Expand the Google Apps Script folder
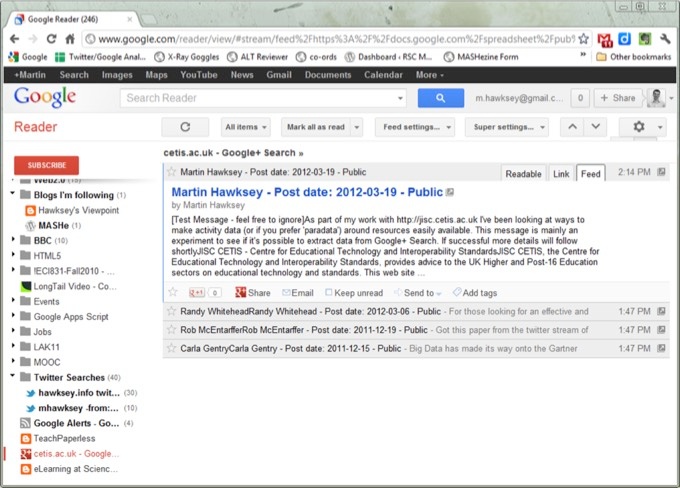 (13, 315)
